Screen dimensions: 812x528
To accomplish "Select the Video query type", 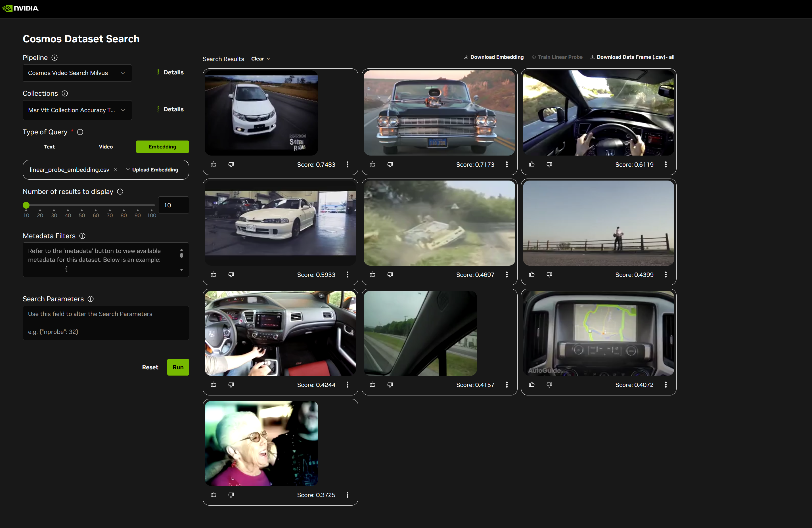I will pos(106,147).
